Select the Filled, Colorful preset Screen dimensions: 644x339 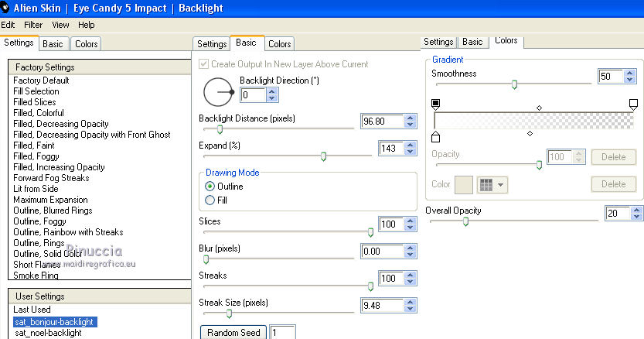39,113
